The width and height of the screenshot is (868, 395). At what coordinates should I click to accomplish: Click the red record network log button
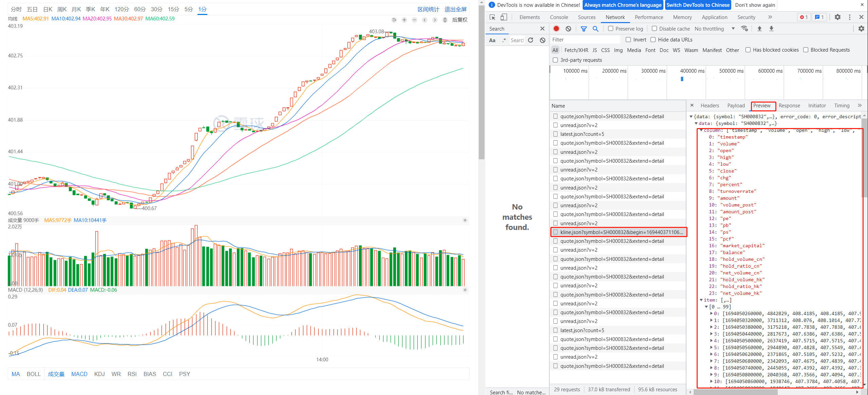click(556, 29)
